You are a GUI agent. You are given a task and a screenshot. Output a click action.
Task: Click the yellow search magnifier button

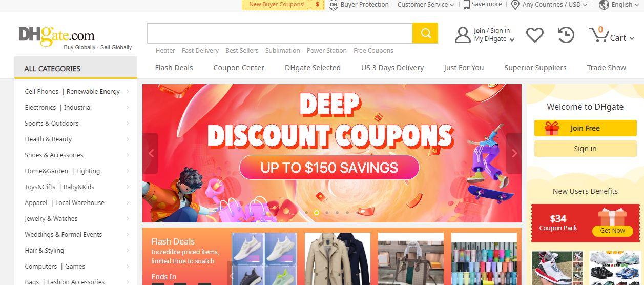point(425,33)
